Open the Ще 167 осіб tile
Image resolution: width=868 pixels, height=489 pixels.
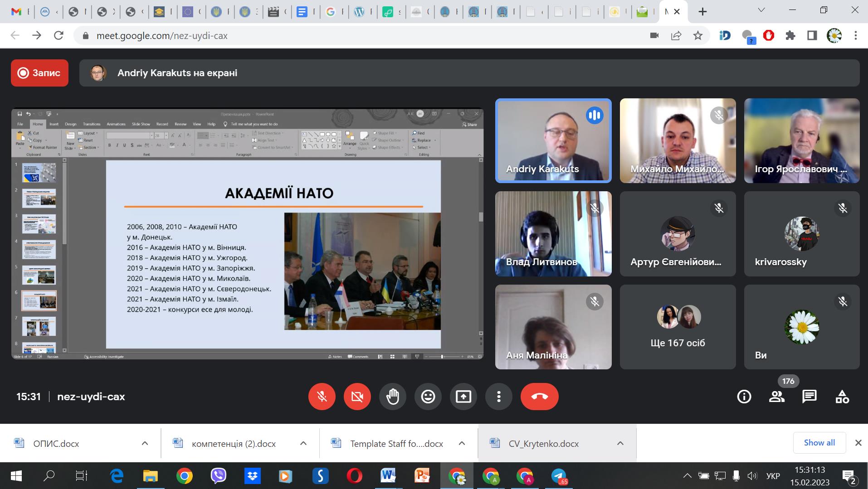[678, 327]
